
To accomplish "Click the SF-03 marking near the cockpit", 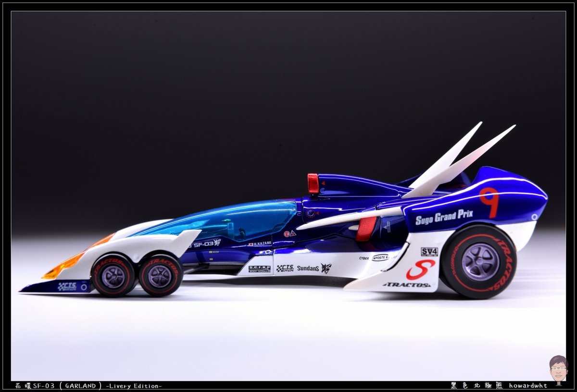I will 203,244.
